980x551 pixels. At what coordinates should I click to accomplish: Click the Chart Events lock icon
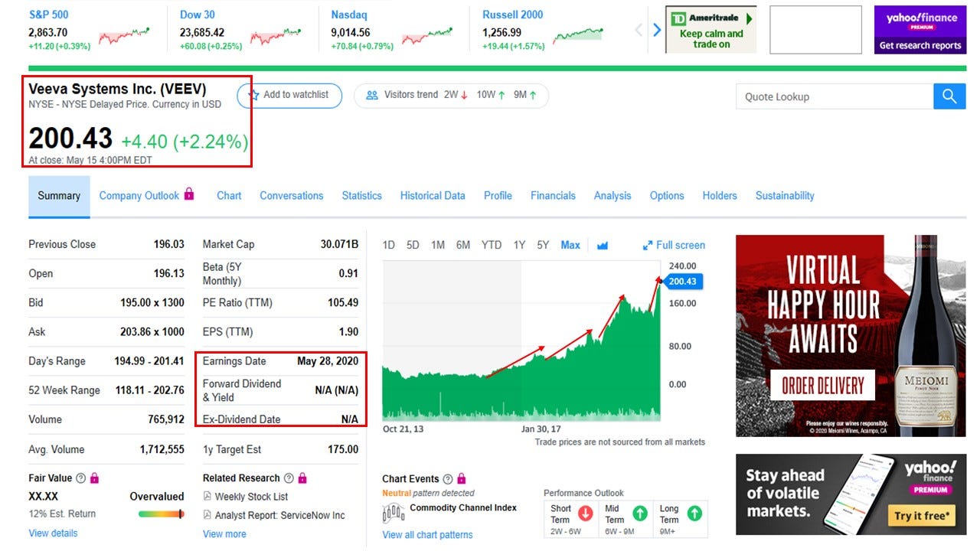462,479
